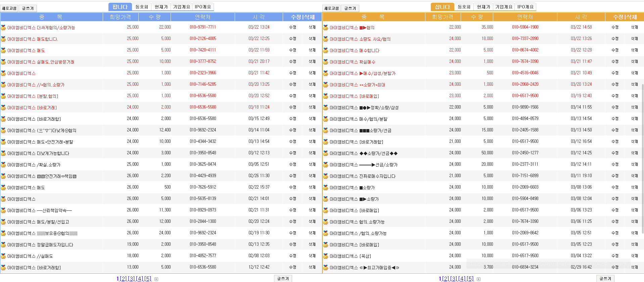644x282 pixels.
Task: Go to page 4 in buy panel
Action: [x=462, y=279]
